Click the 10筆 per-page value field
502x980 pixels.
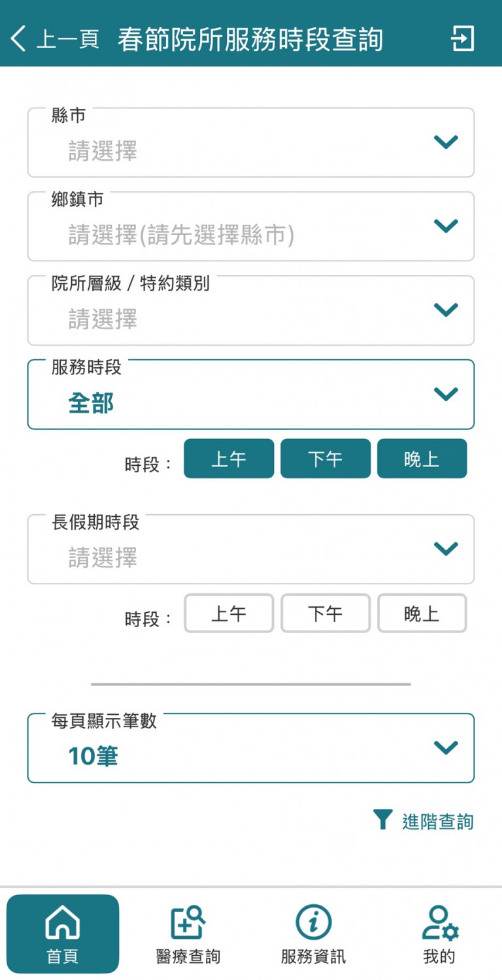(x=196, y=756)
